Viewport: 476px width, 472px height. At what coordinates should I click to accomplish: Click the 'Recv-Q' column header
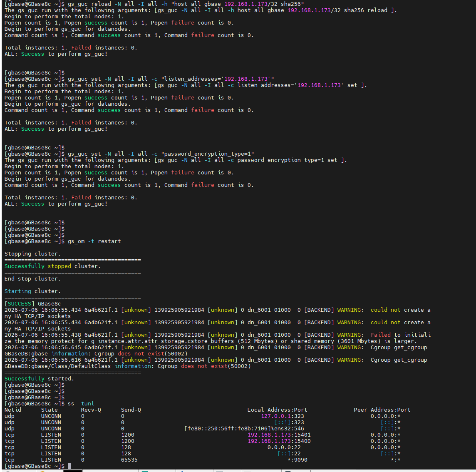tap(91, 410)
